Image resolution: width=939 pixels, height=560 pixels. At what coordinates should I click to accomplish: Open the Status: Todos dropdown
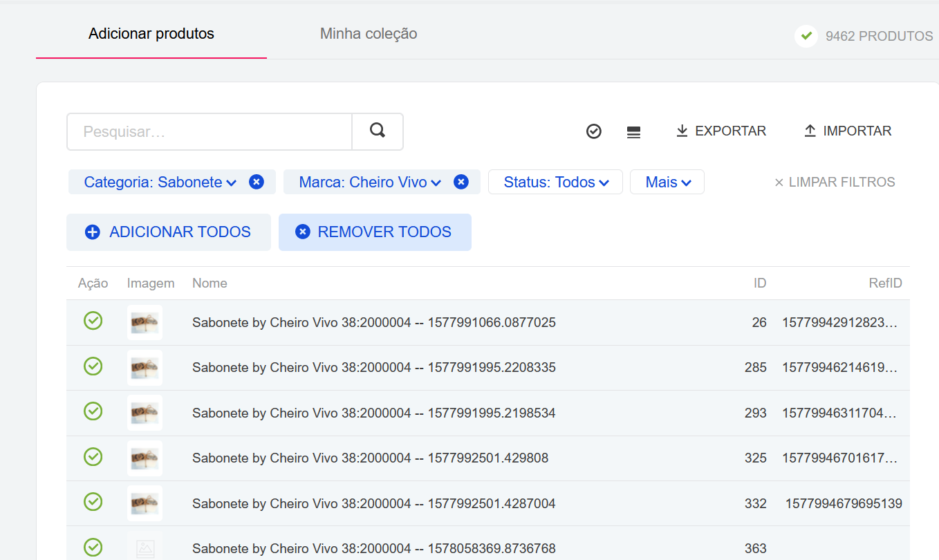(x=556, y=183)
